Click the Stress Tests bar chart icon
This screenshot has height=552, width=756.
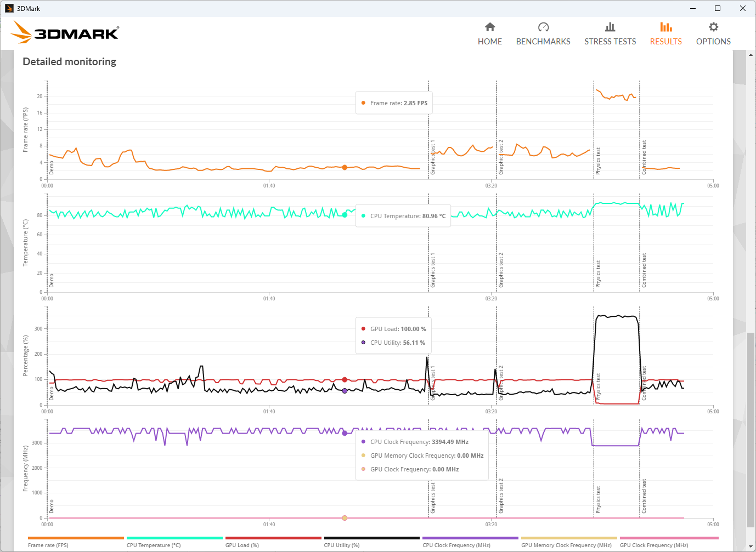[x=610, y=27]
